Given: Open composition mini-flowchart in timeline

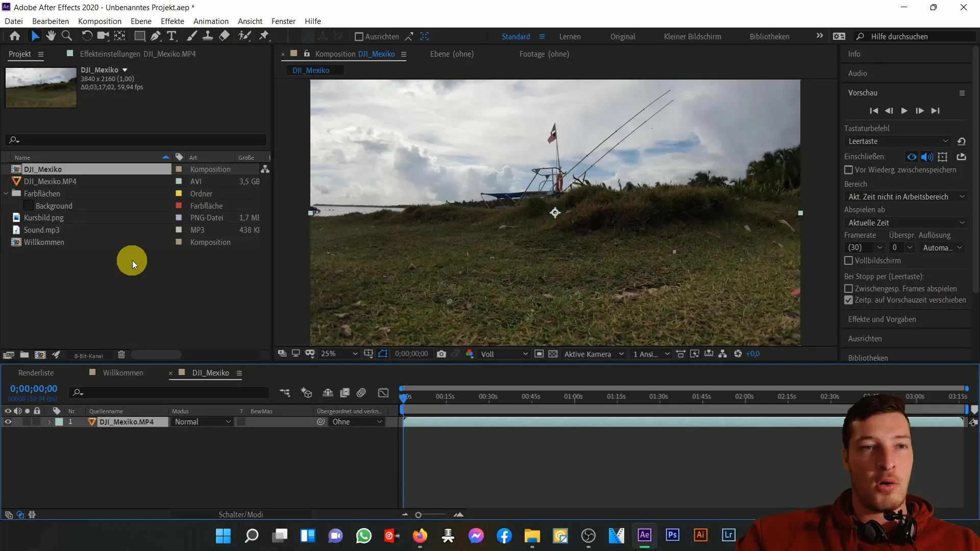Looking at the screenshot, I should [285, 392].
